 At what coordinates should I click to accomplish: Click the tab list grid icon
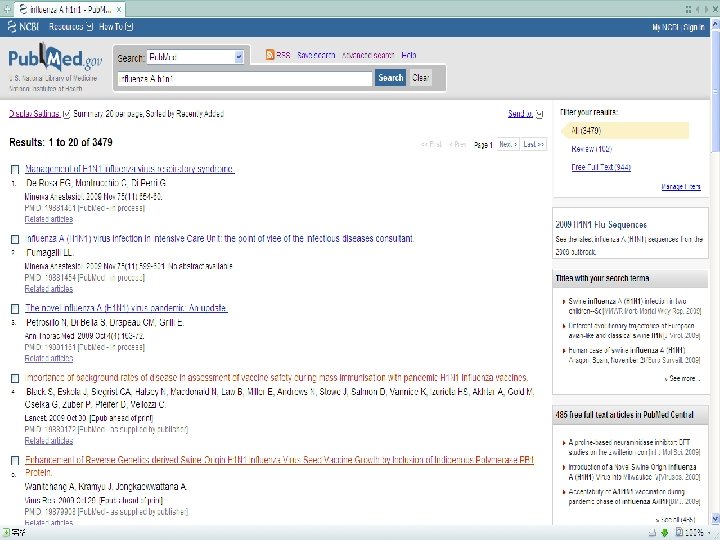pos(688,9)
